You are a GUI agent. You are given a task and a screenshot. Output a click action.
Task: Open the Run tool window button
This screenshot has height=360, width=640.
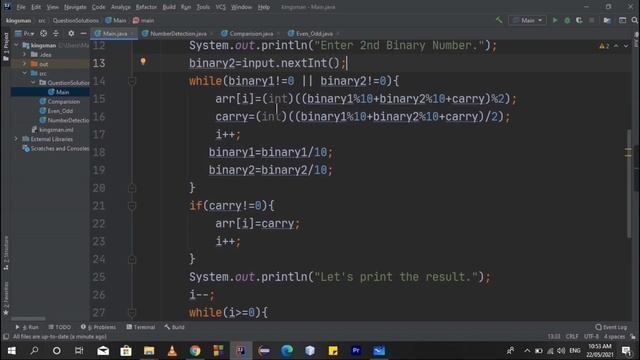tap(27, 327)
